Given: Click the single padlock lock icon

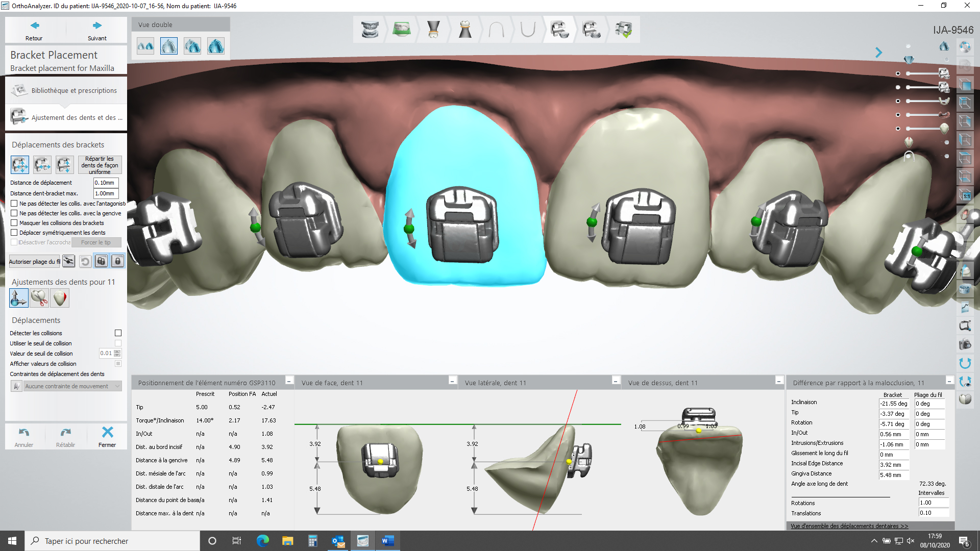Looking at the screenshot, I should click(117, 261).
